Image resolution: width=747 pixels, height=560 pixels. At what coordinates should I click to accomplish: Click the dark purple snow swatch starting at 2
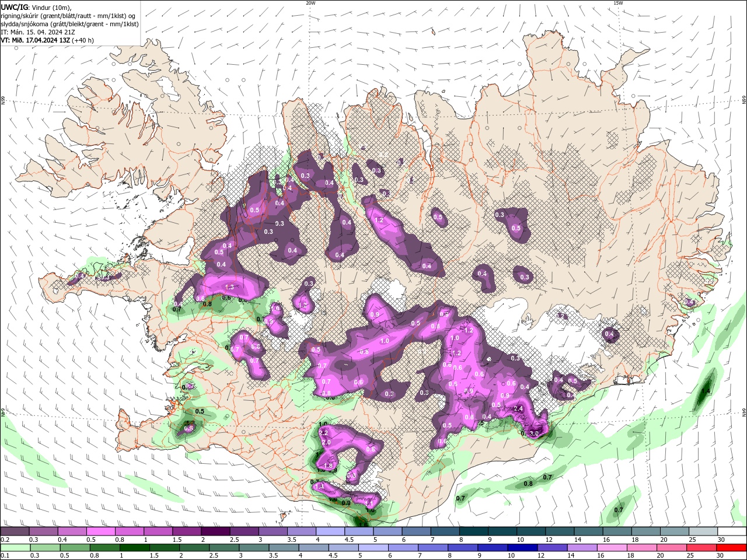pos(215,531)
